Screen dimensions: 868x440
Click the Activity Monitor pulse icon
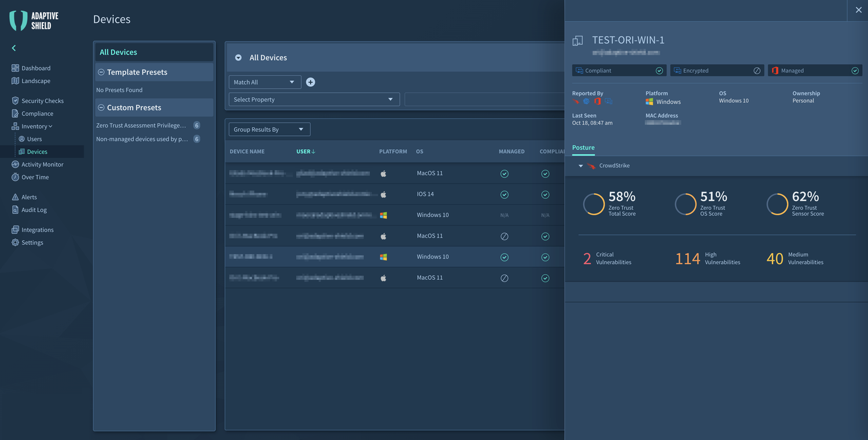tap(16, 164)
